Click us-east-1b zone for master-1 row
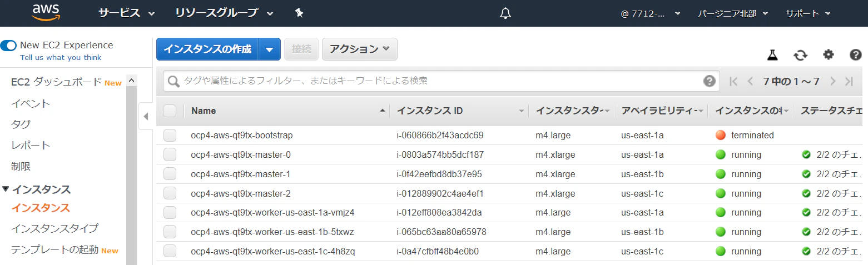The image size is (868, 265). (x=642, y=174)
